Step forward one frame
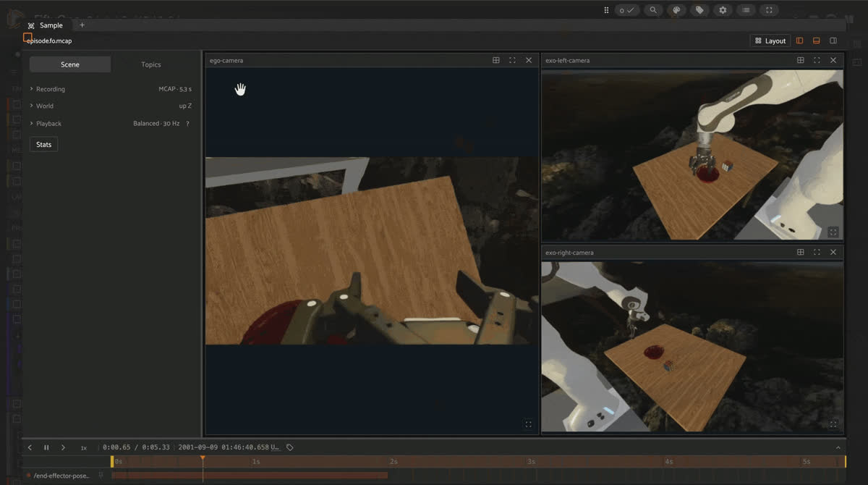The image size is (868, 485). (x=63, y=447)
